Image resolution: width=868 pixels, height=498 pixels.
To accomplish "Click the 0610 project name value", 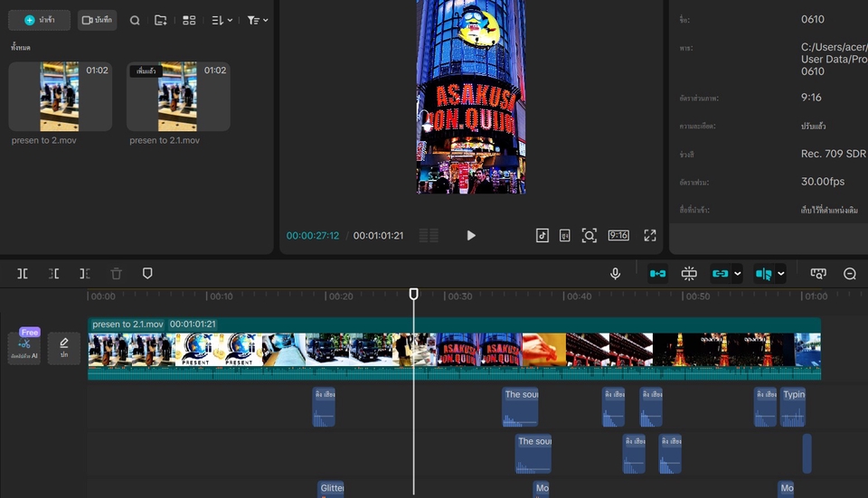I will (813, 19).
